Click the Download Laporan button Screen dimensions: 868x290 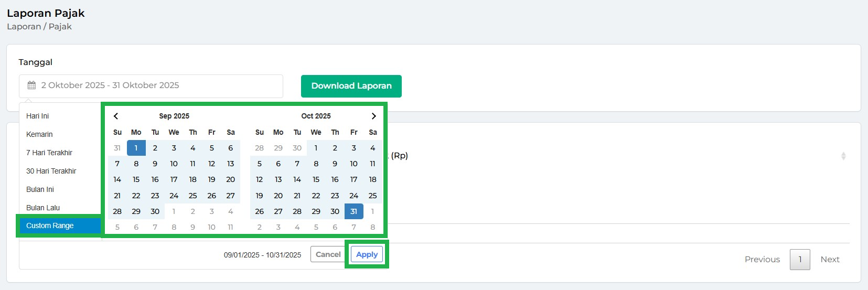click(x=351, y=86)
